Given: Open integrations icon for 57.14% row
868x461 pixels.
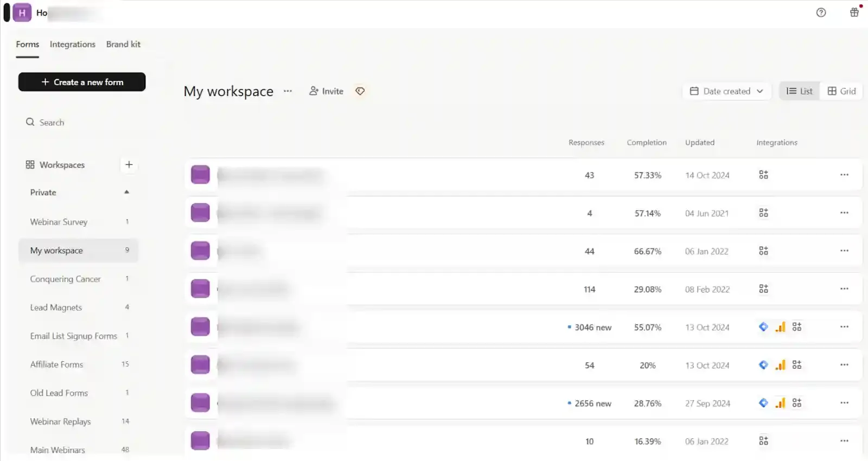Looking at the screenshot, I should pos(763,213).
